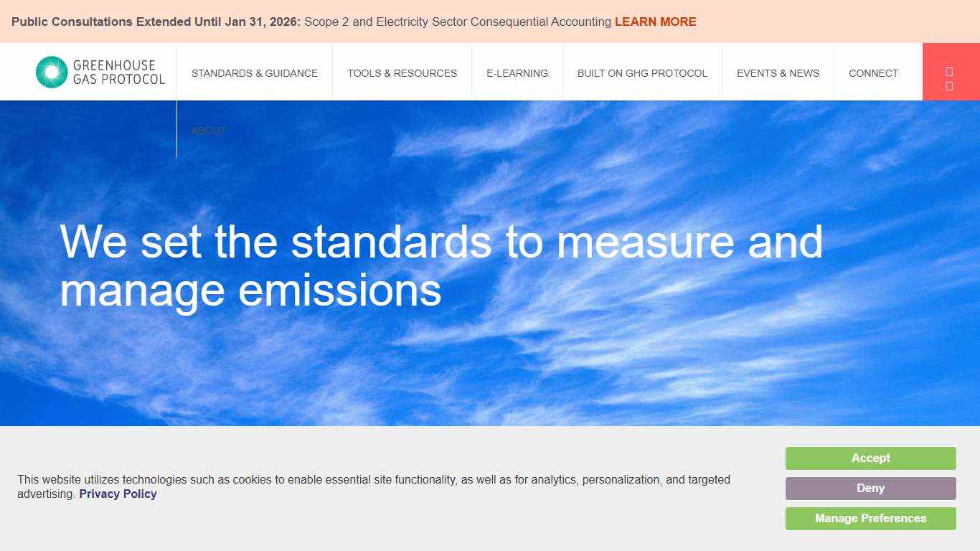
Task: Open the Privacy Policy
Action: (x=118, y=494)
